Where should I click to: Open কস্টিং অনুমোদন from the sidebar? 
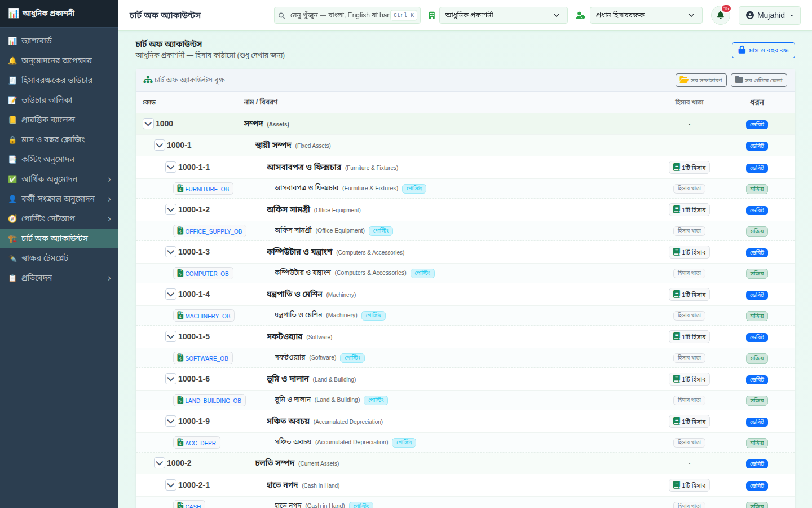[59, 159]
